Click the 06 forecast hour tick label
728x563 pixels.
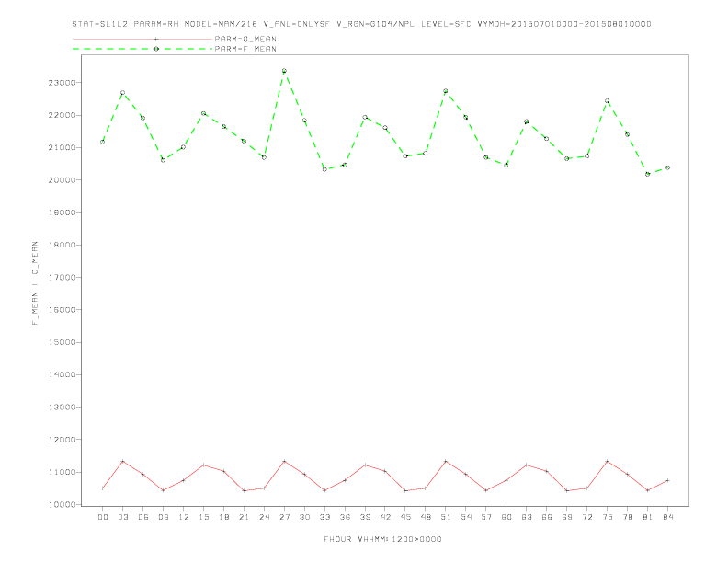pyautogui.click(x=143, y=517)
